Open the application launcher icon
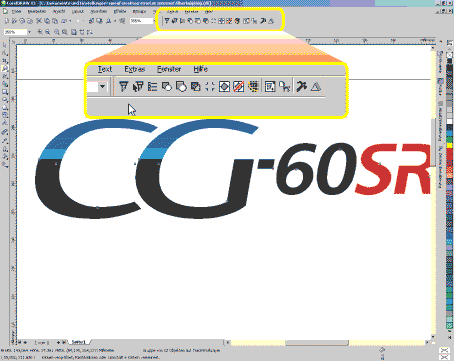454x361 pixels. (x=109, y=21)
